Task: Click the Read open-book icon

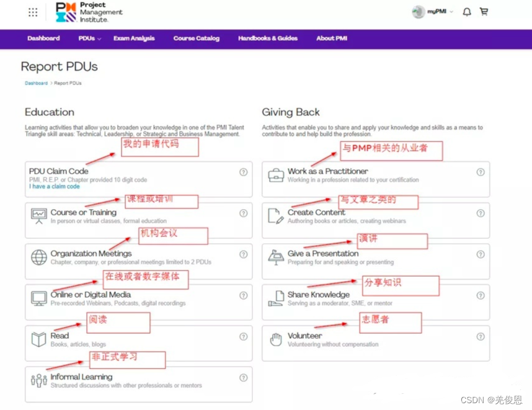Action: [38, 339]
